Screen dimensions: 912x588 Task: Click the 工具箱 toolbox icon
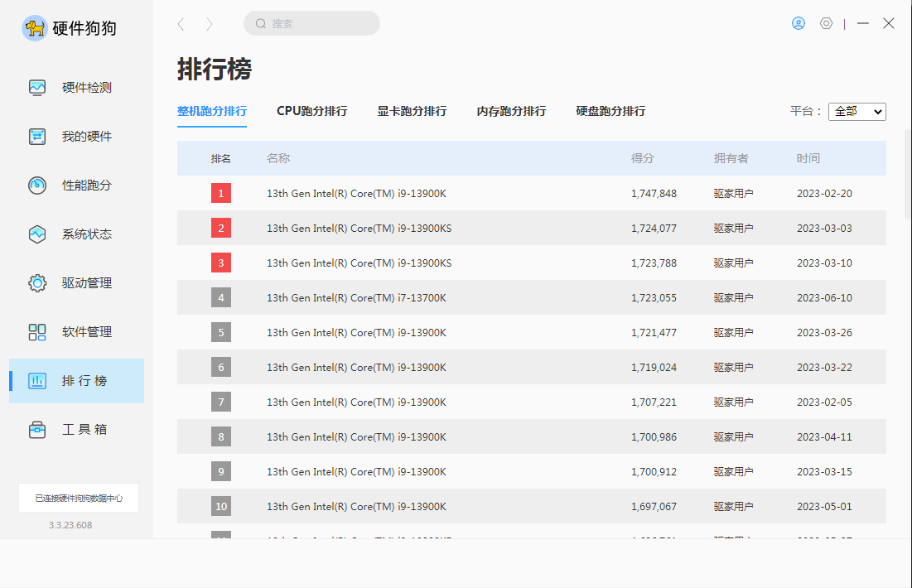[x=37, y=430]
